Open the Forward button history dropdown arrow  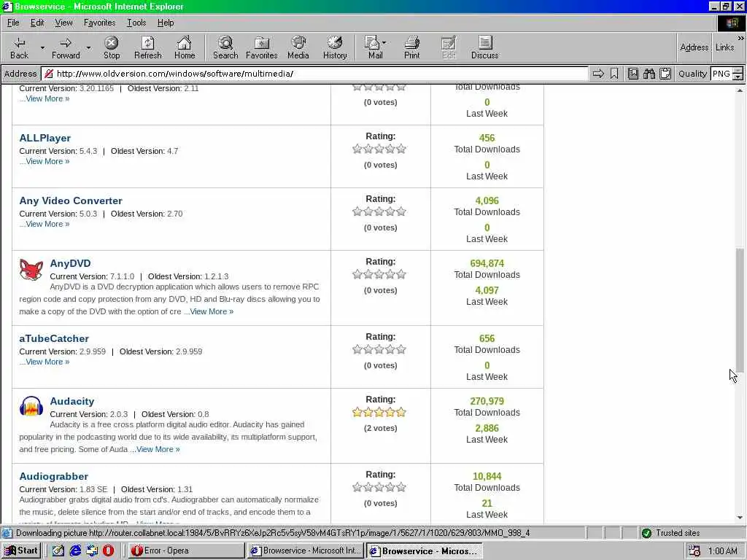click(x=88, y=47)
